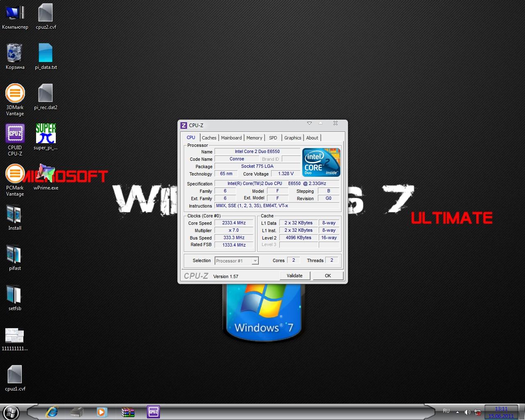Select the PCMark Vantage shortcut icon
The image size is (525, 420).
click(15, 180)
